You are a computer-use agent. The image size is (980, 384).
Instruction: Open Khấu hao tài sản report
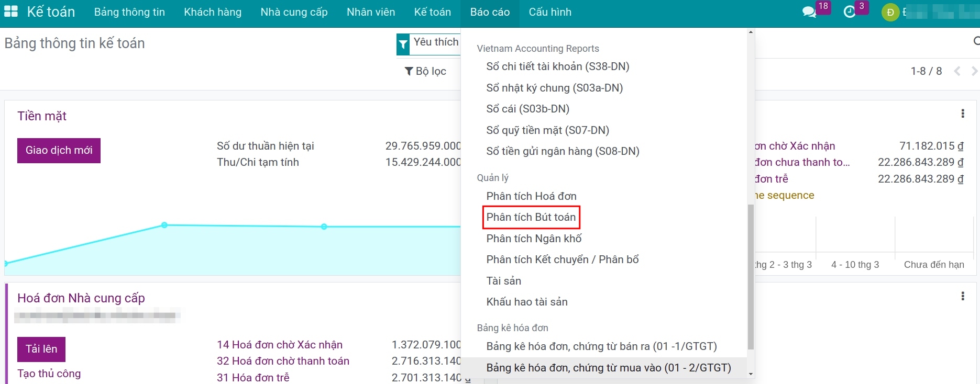(527, 302)
